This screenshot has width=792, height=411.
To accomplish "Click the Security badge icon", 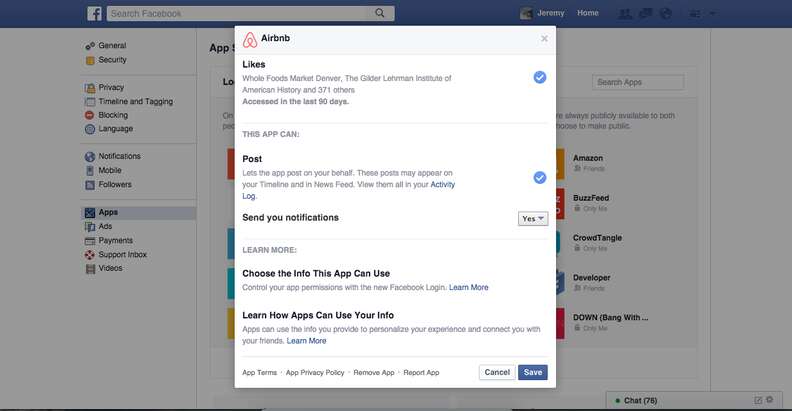I will tap(90, 60).
